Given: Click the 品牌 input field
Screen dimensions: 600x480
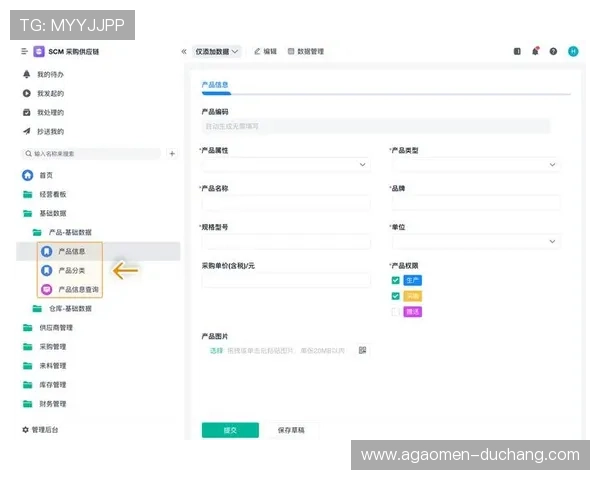Looking at the screenshot, I should coord(476,203).
